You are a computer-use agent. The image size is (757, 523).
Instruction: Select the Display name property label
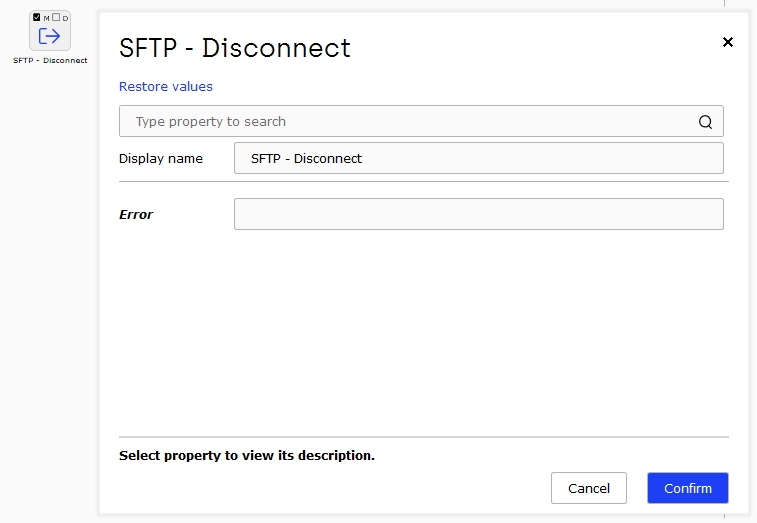pyautogui.click(x=161, y=158)
